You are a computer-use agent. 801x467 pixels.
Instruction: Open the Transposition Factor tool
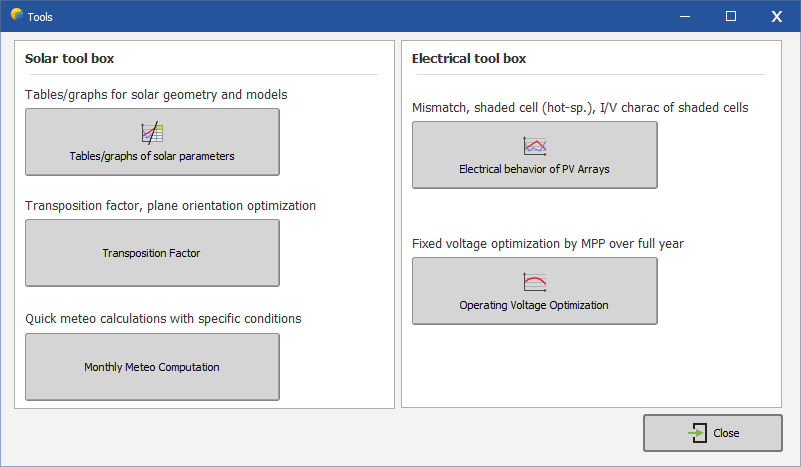point(152,254)
